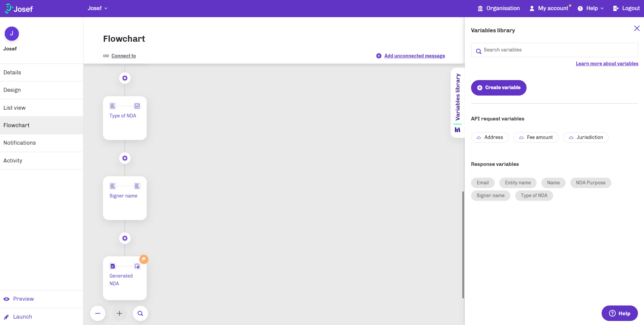The image size is (644, 325).
Task: Select the Flowchart sidebar item
Action: tap(42, 125)
